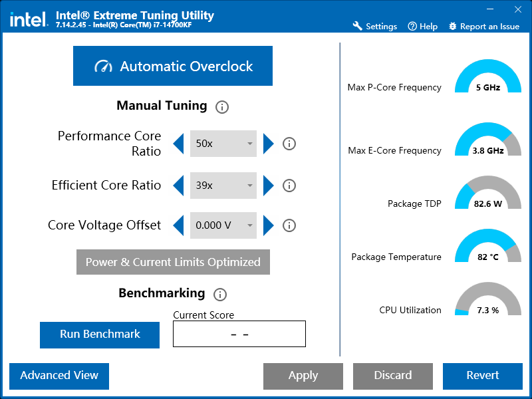Screen dimensions: 532x399
Task: Click the Performance Core Ratio info icon
Action: [x=289, y=144]
